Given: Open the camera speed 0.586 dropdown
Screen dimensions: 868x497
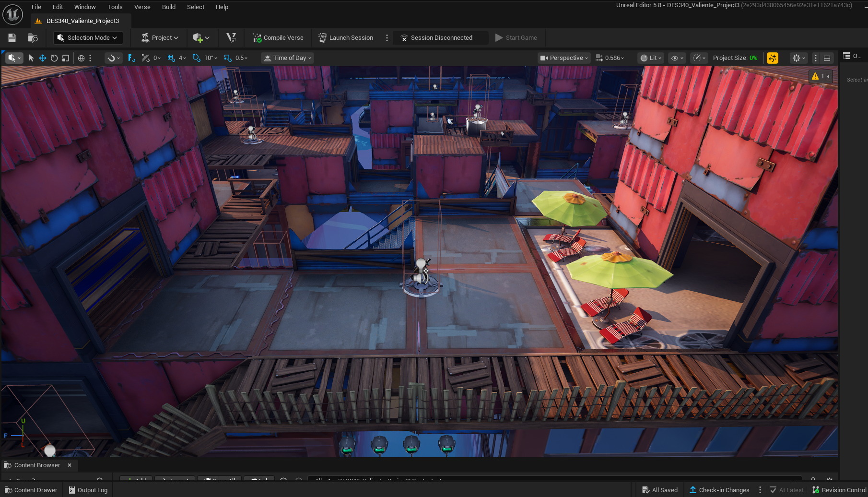Looking at the screenshot, I should pos(610,58).
